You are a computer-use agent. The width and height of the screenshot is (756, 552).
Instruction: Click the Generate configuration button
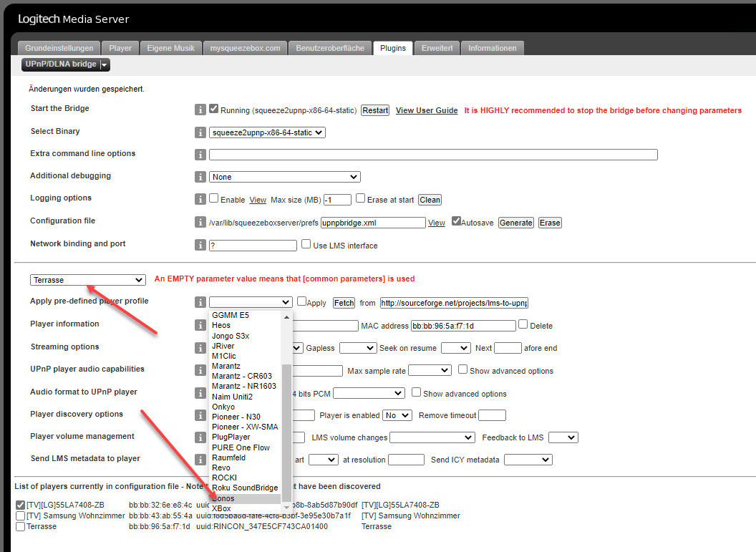tap(516, 223)
